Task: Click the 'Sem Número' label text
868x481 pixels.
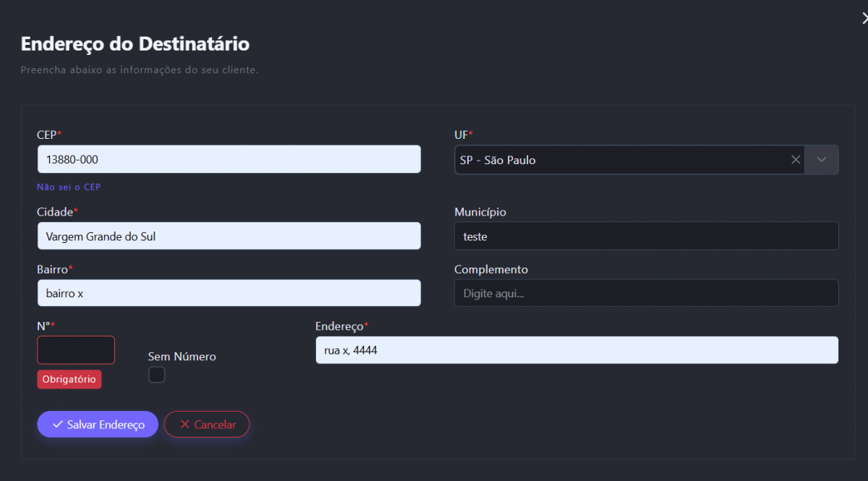Action: coord(182,357)
